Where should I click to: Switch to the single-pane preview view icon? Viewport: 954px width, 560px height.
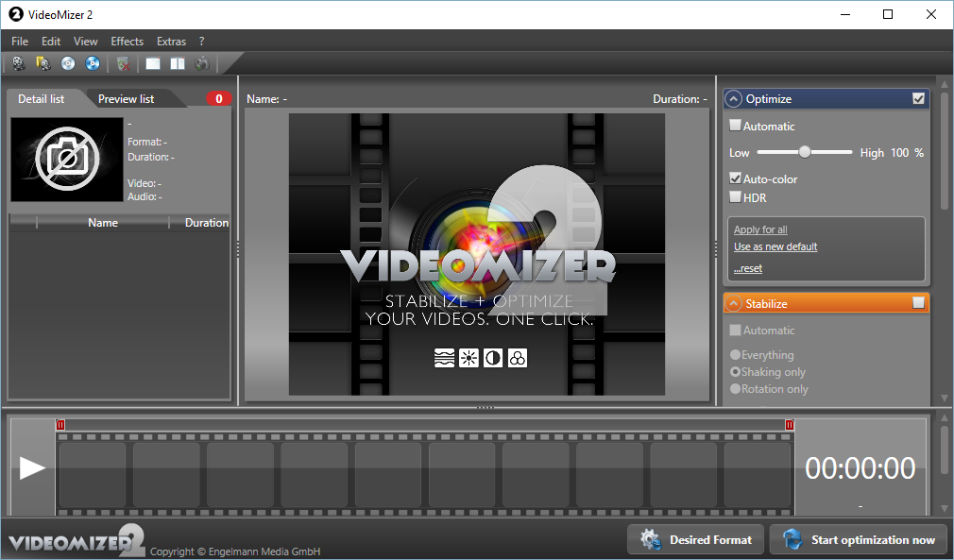click(x=153, y=63)
